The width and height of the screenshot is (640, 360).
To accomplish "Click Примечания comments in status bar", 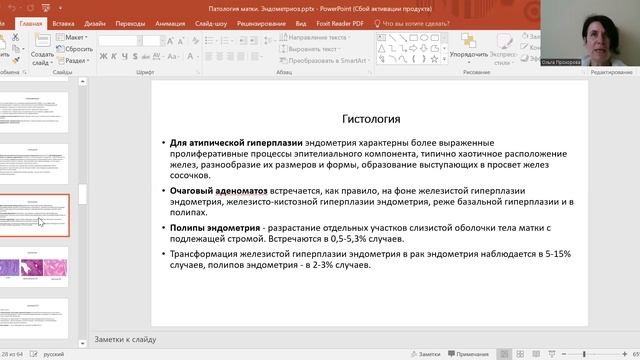I will (468, 354).
